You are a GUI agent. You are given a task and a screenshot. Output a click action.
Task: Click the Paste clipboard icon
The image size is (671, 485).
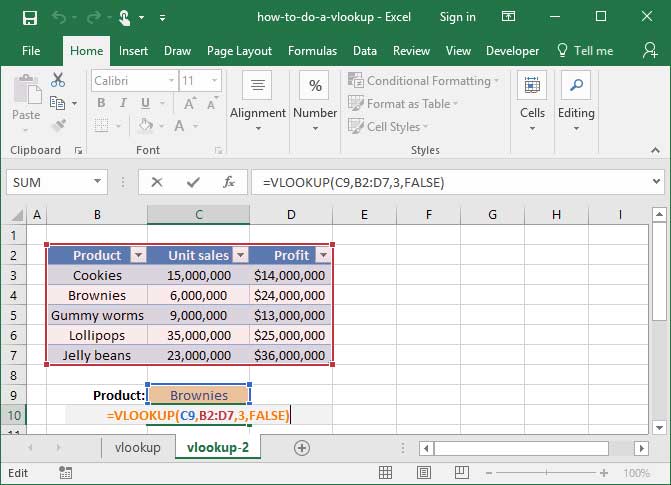[x=27, y=90]
